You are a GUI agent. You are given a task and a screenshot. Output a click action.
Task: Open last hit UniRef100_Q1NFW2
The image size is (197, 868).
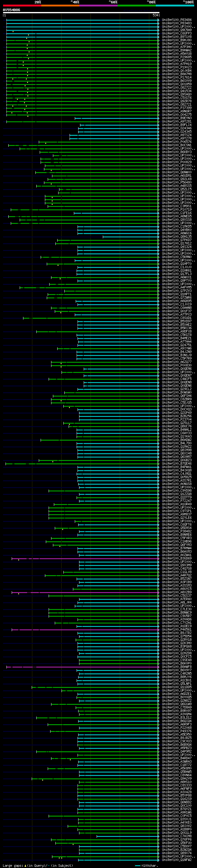tap(177, 860)
